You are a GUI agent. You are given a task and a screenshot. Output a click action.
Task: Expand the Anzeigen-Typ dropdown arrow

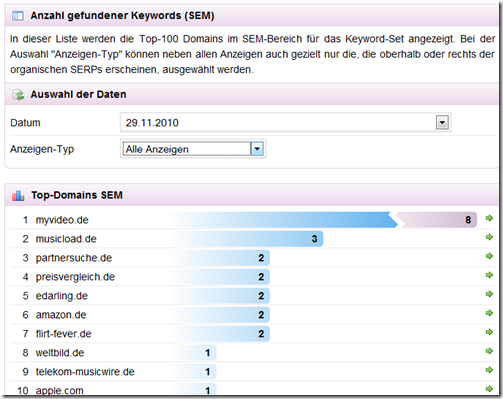pyautogui.click(x=257, y=149)
